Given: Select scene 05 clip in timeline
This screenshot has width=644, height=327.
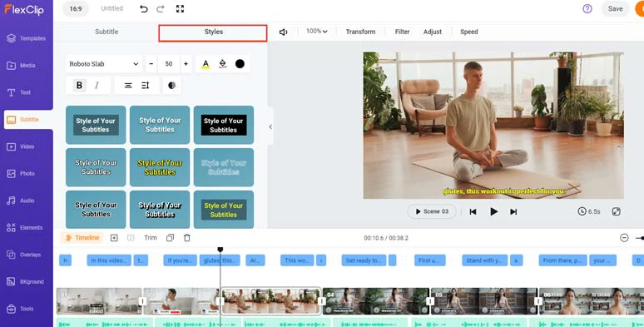Looking at the screenshot, I should [x=483, y=301].
